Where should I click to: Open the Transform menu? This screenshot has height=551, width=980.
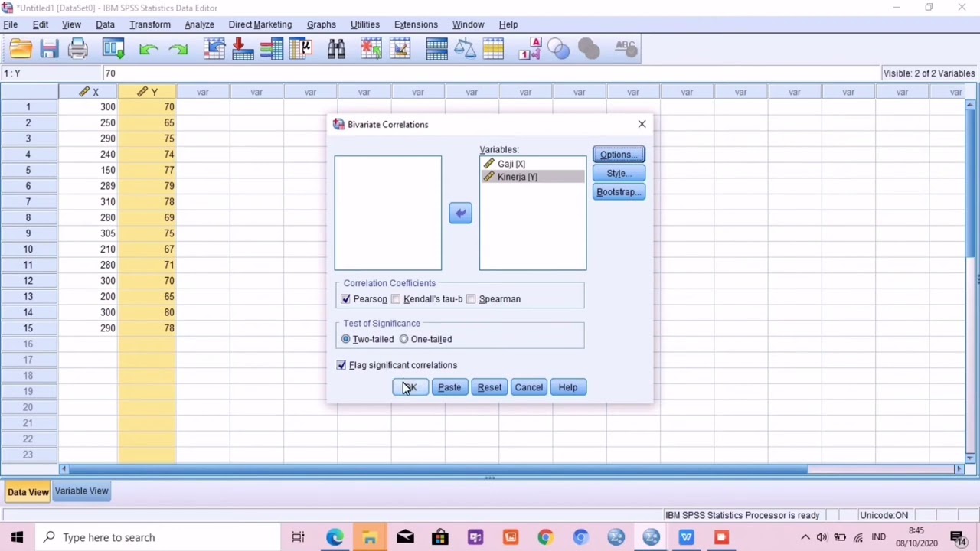(x=150, y=24)
